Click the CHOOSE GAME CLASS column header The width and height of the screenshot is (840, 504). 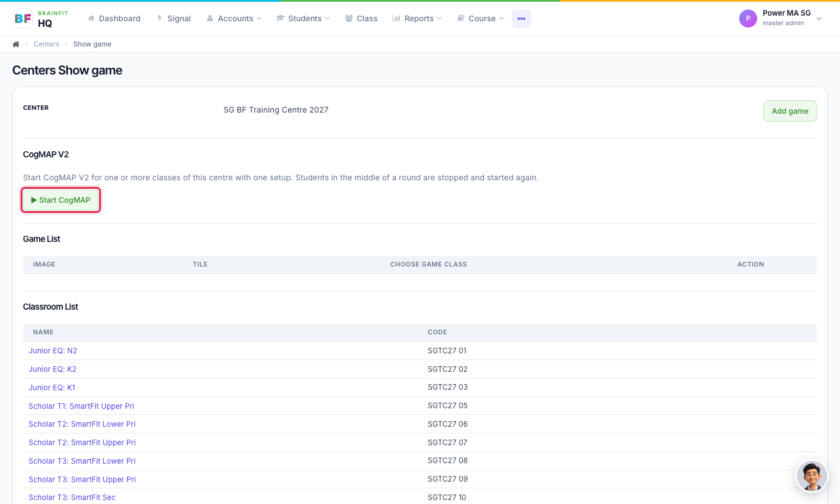pos(428,264)
